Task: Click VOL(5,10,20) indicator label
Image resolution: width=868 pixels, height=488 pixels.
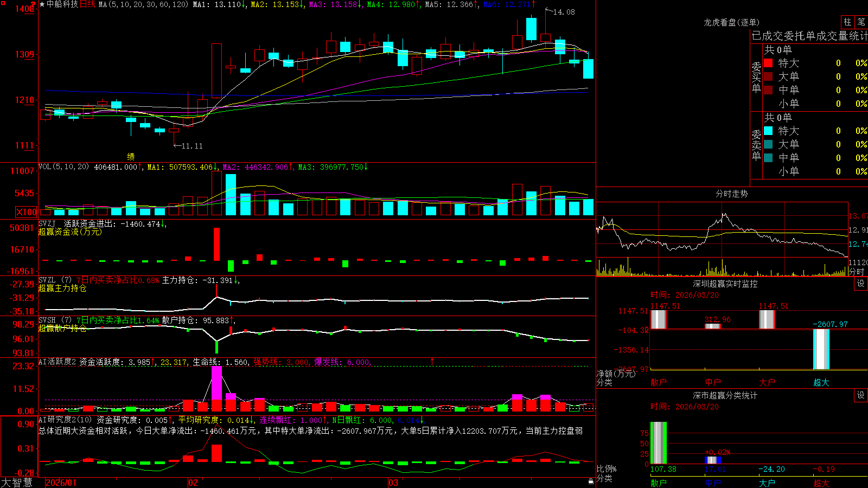Action: [x=63, y=167]
